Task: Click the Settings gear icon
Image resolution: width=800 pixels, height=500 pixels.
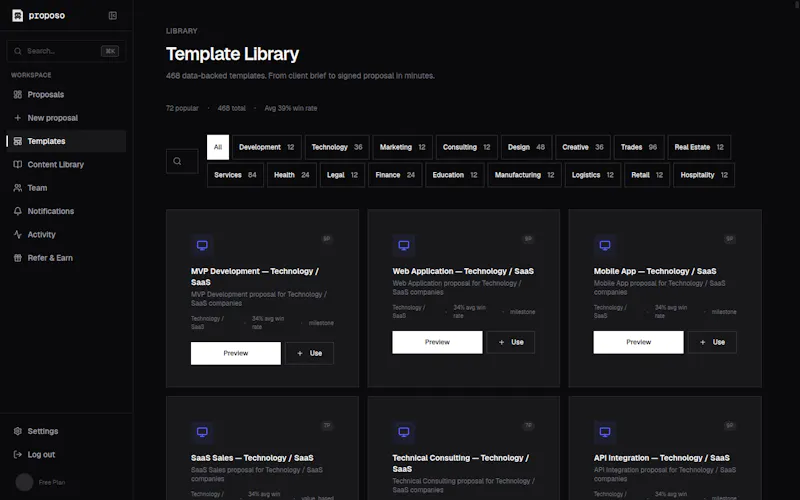Action: pos(18,431)
